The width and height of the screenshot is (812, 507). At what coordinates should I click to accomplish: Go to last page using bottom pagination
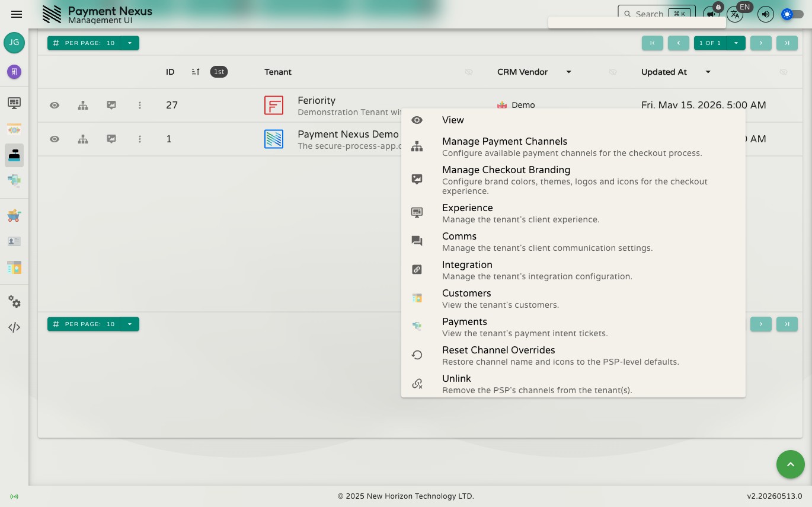click(x=787, y=324)
